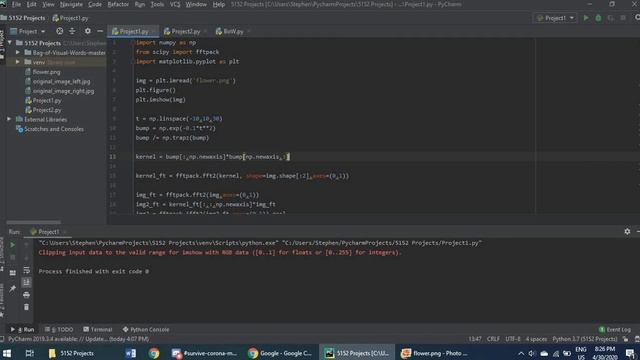Screen dimensions: 640x360
Task: Open the Edit menu
Action: click(31, 4)
